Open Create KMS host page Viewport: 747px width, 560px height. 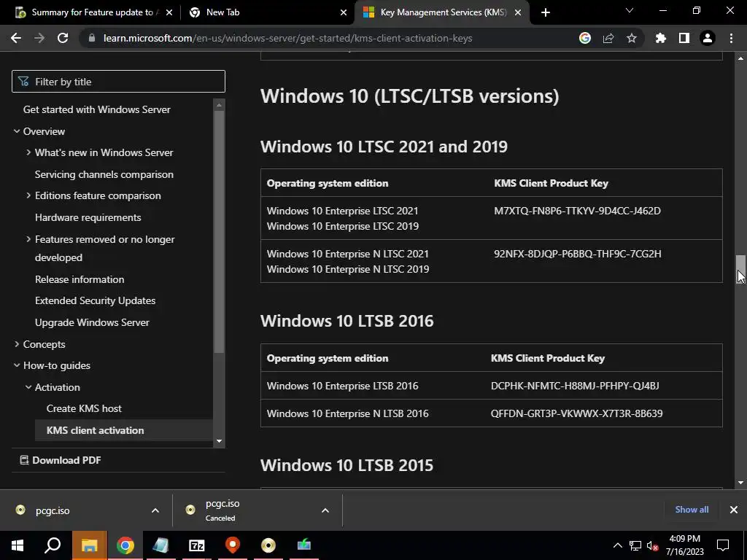point(84,408)
